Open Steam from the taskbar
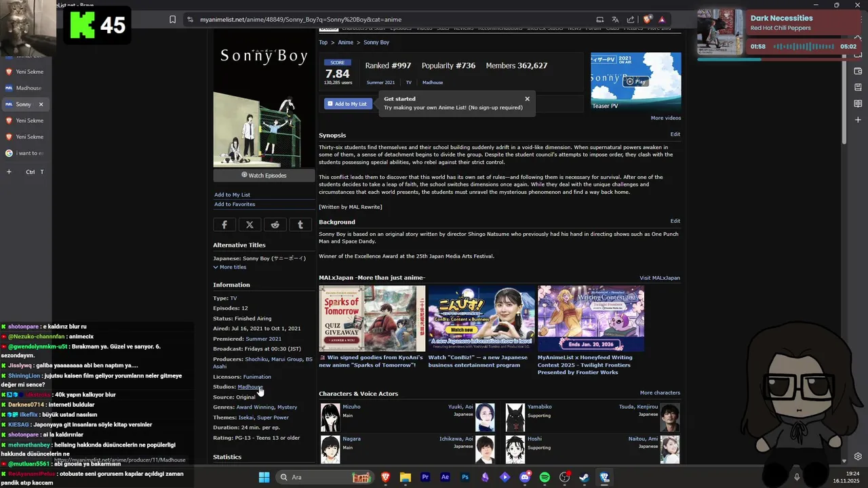 point(584,477)
